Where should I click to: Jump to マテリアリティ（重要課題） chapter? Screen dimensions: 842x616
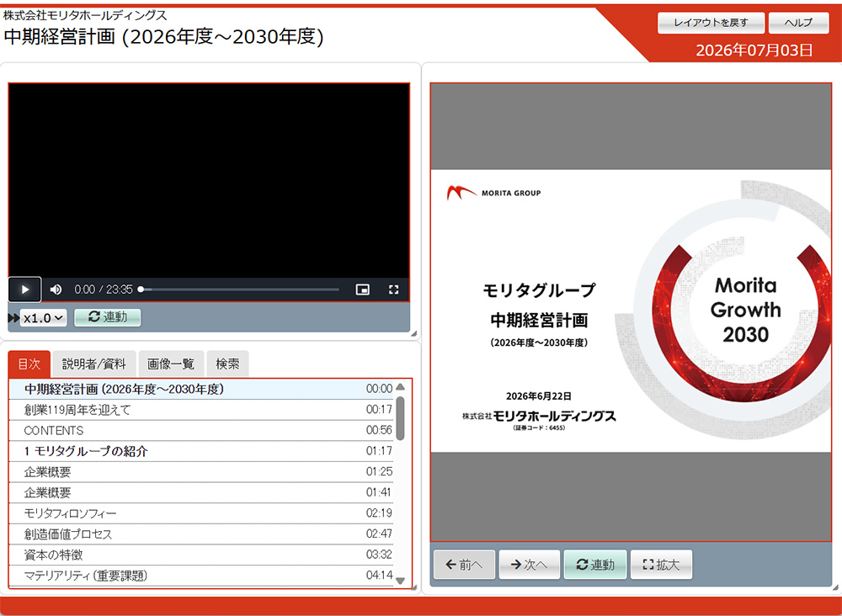201,576
